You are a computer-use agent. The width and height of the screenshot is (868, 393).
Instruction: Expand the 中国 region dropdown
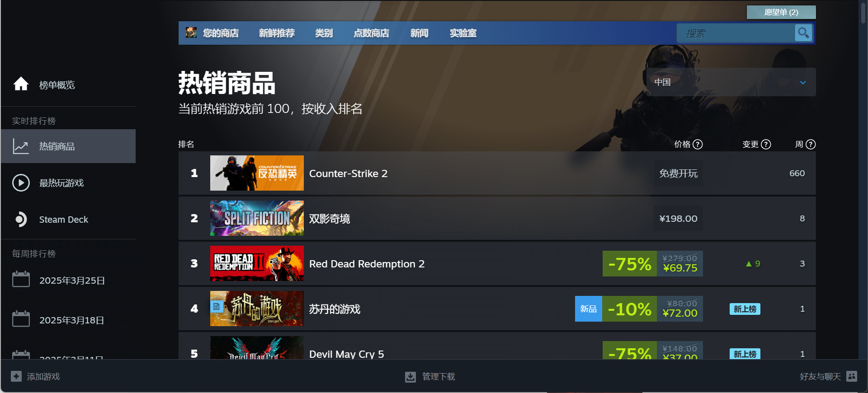point(731,82)
